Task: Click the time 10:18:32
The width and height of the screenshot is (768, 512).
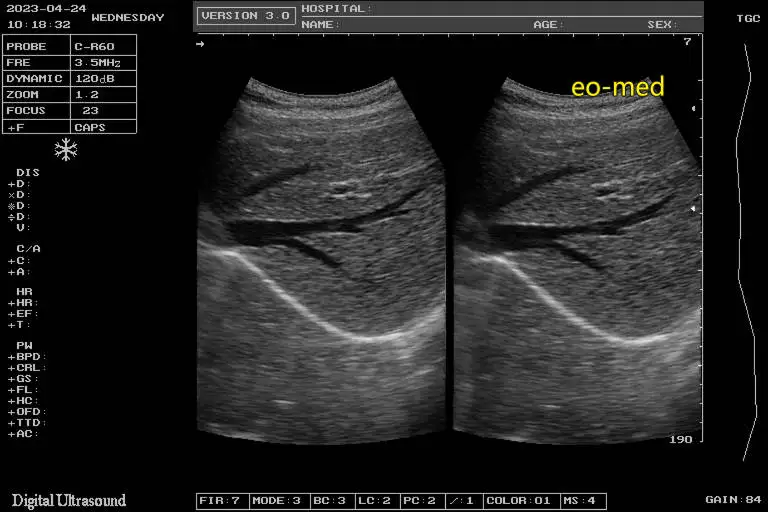Action: [x=39, y=24]
